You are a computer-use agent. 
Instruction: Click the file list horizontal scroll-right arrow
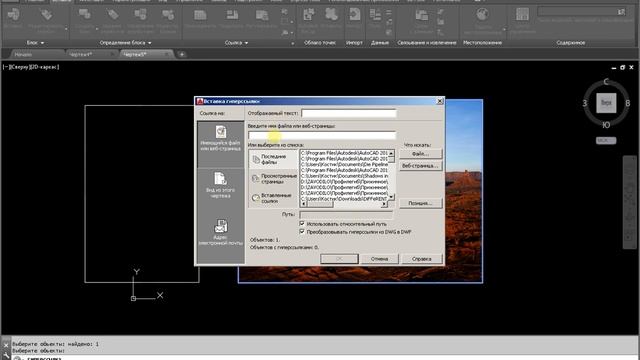point(384,204)
